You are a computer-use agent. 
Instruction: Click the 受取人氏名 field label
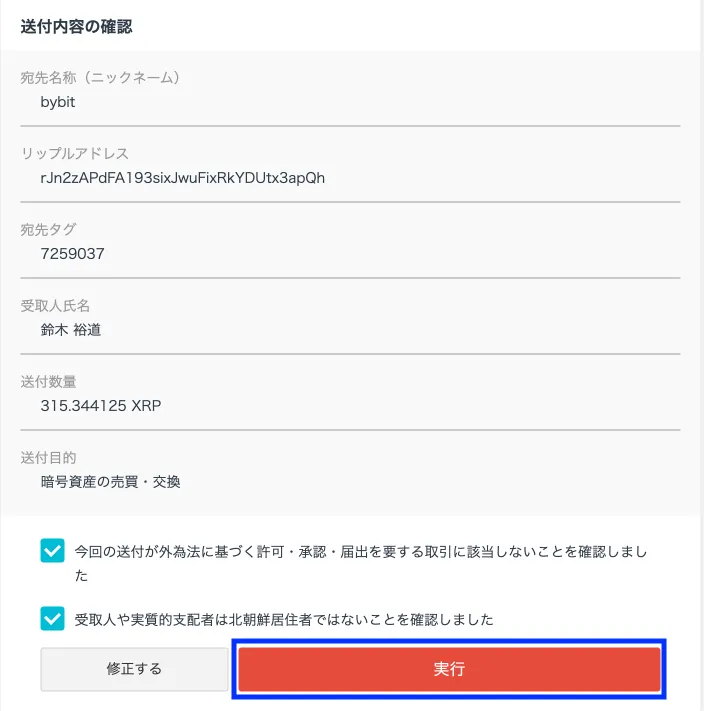coord(55,306)
